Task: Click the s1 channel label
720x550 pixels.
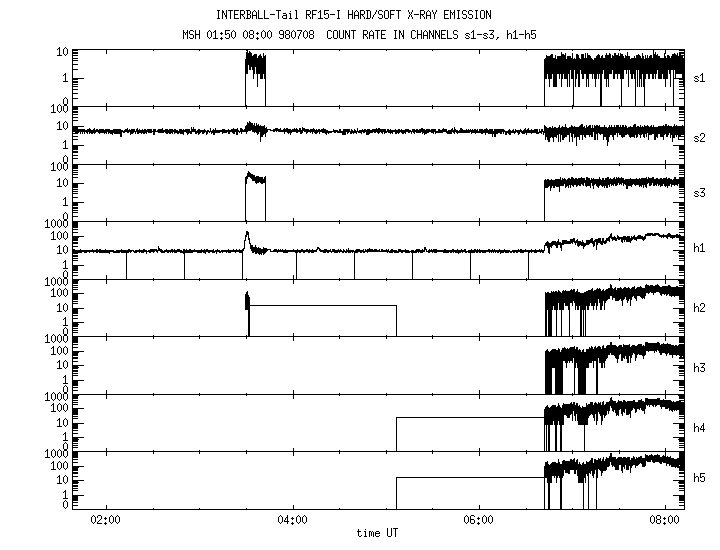Action: tap(700, 77)
